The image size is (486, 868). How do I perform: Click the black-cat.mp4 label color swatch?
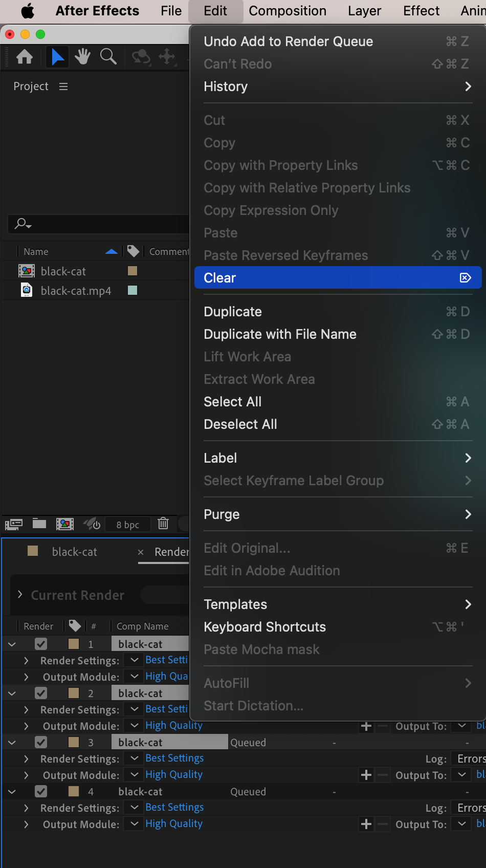[x=132, y=291]
